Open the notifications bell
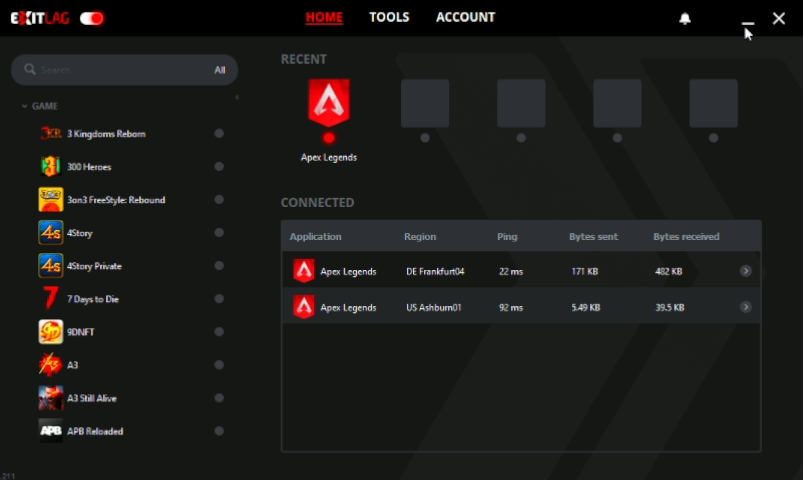Viewport: 803px width, 480px height. (x=685, y=18)
